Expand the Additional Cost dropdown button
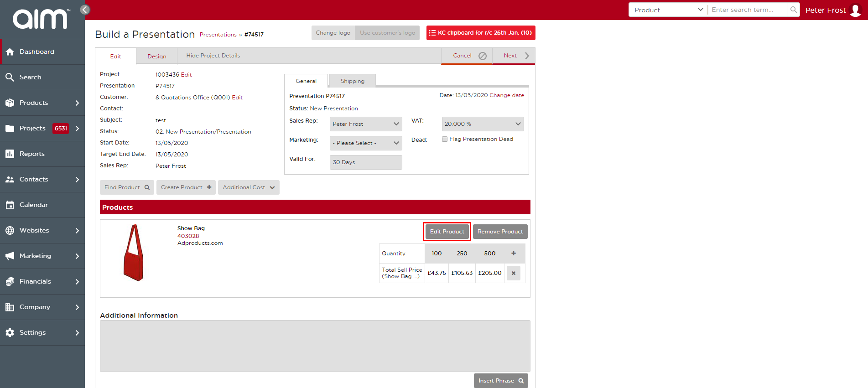This screenshot has height=388, width=868. pyautogui.click(x=249, y=187)
